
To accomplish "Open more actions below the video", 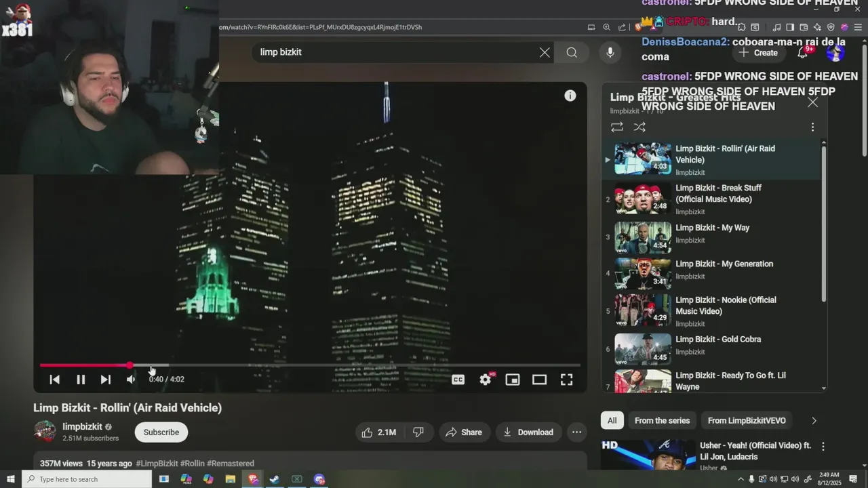I will point(576,432).
